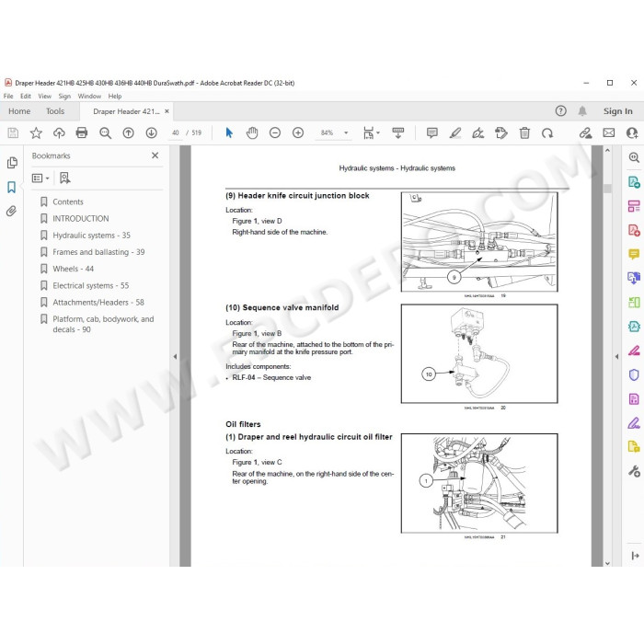Go to previous page arrow
This screenshot has width=644, height=644.
pos(128,132)
